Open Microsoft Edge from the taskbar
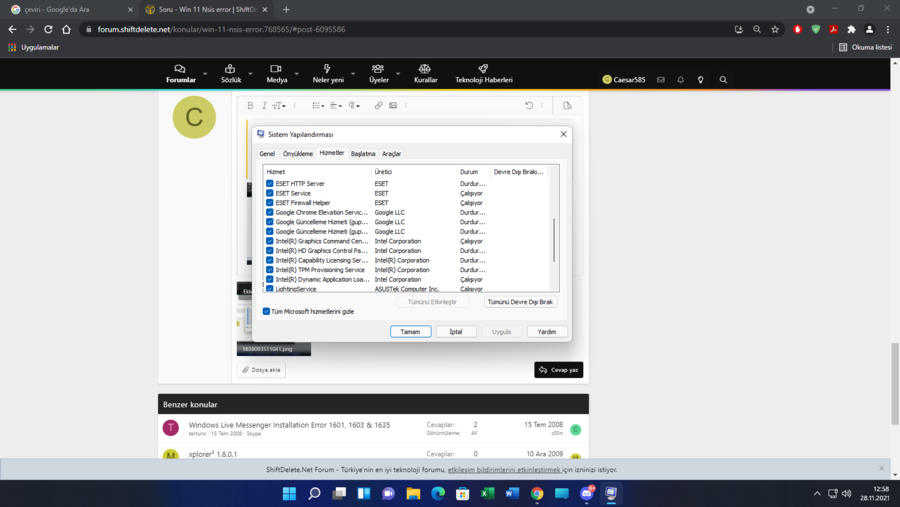 [x=438, y=493]
